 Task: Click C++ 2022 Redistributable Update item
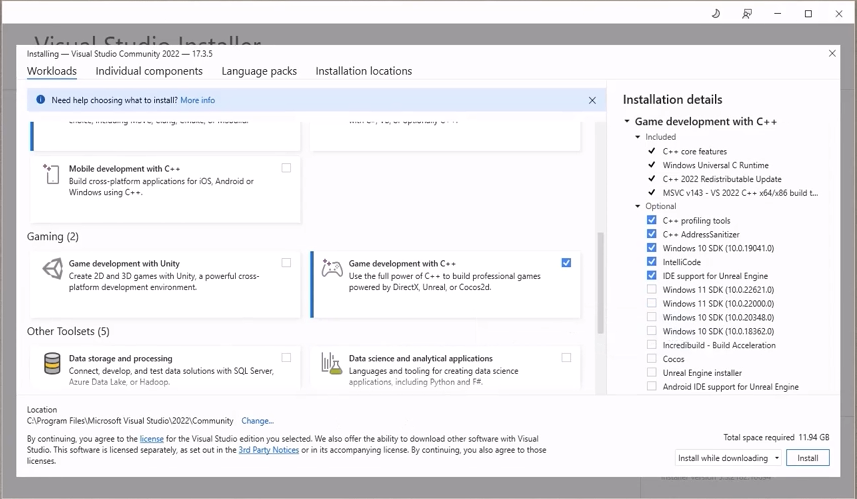pyautogui.click(x=722, y=179)
